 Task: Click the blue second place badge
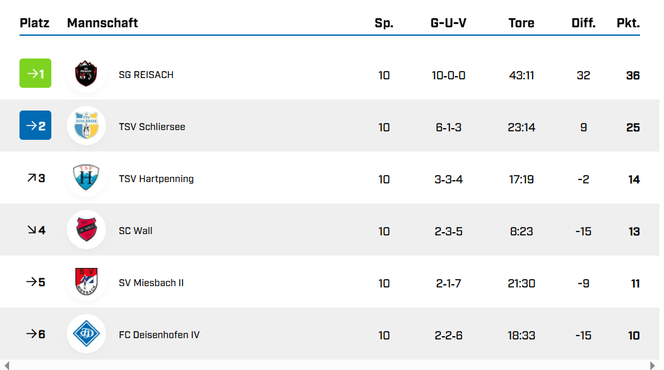click(35, 125)
